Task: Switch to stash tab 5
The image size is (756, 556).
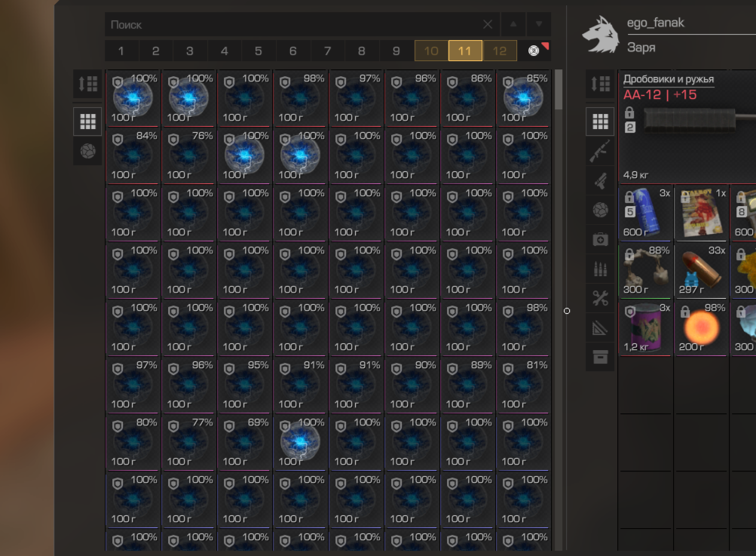Action: [259, 51]
